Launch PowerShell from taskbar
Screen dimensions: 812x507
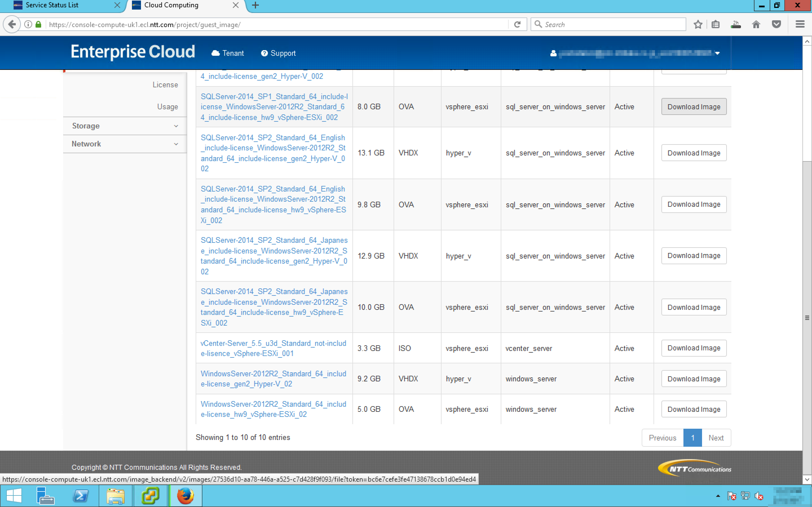tap(81, 496)
